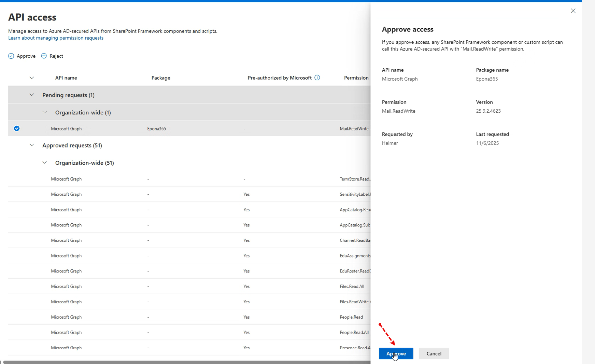Viewport: 595px width, 364px height.
Task: Collapse Organization-wide (1) subgroup
Action: point(45,112)
